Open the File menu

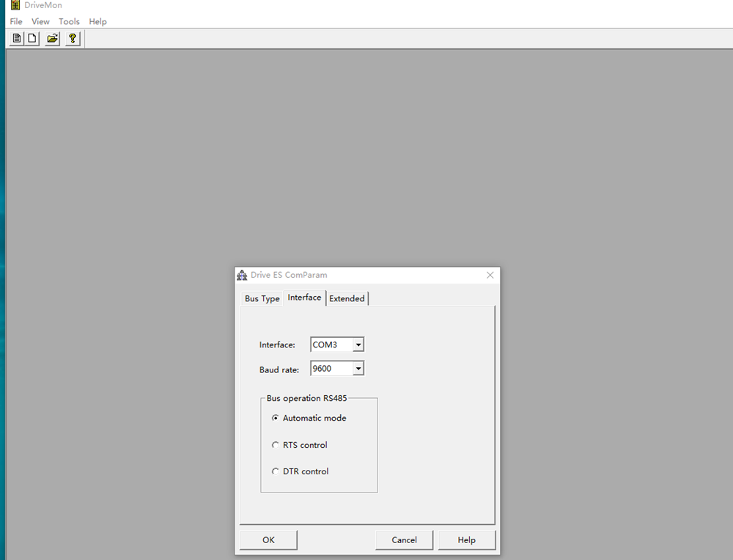[16, 21]
